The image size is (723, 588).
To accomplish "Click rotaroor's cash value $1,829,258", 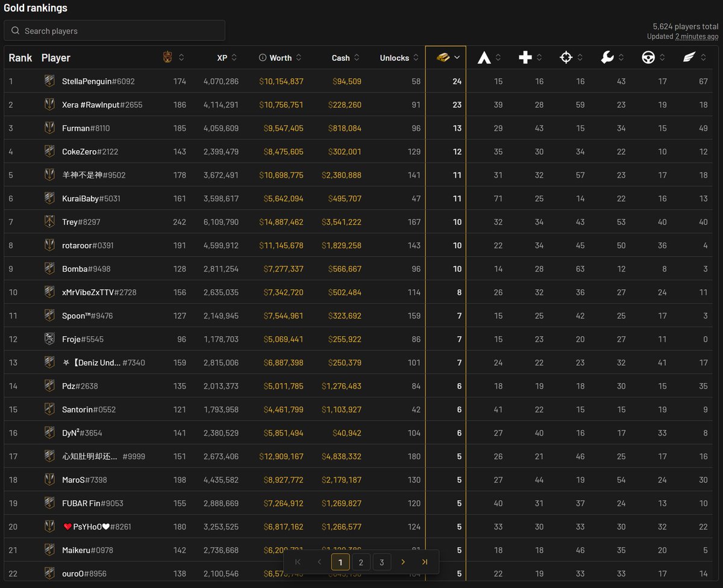I will 342,245.
